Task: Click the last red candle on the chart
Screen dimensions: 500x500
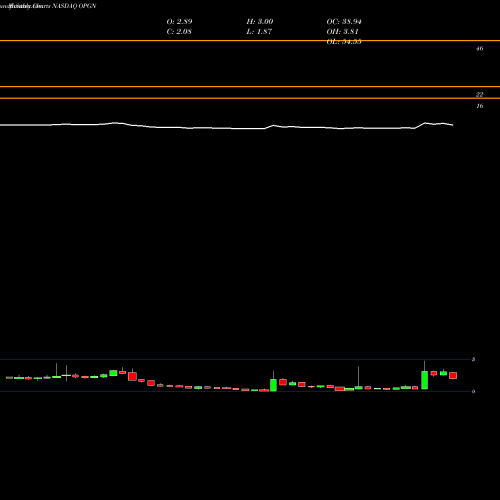Action: click(453, 376)
